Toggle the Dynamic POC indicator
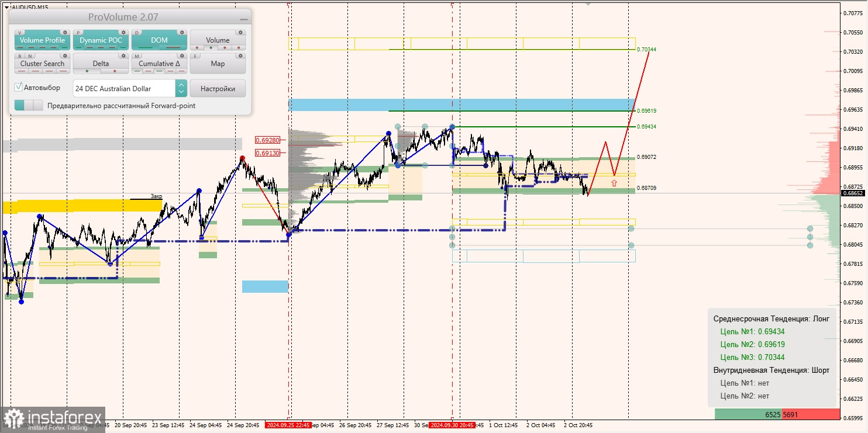 (101, 40)
